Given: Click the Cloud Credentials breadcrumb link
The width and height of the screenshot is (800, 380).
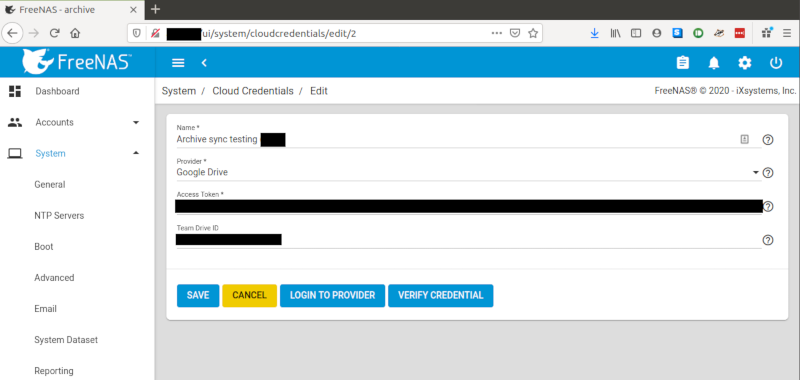Looking at the screenshot, I should coord(253,91).
